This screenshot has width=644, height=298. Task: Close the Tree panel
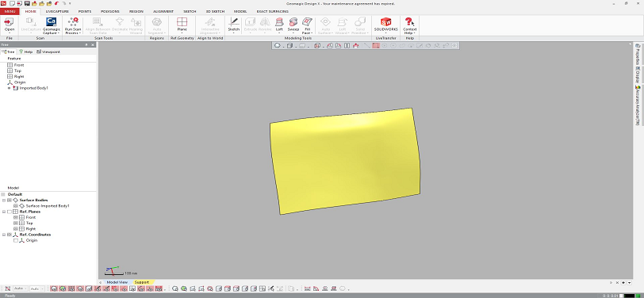coord(94,44)
